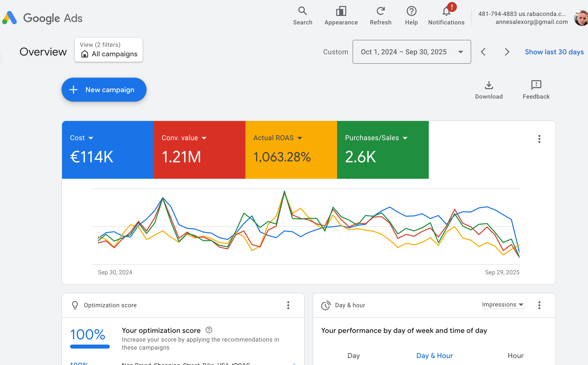The height and width of the screenshot is (365, 588).
Task: Click the optimization score help icon
Action: (209, 330)
